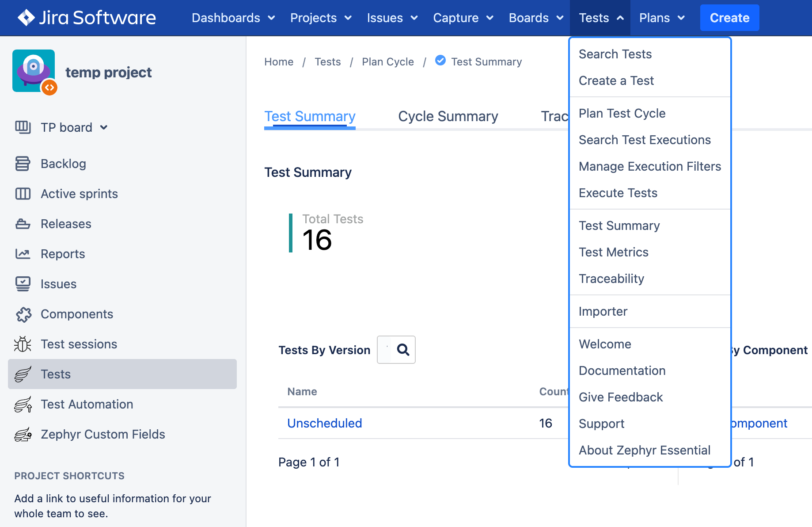Image resolution: width=812 pixels, height=527 pixels.
Task: Click the Releases icon
Action: 23,223
